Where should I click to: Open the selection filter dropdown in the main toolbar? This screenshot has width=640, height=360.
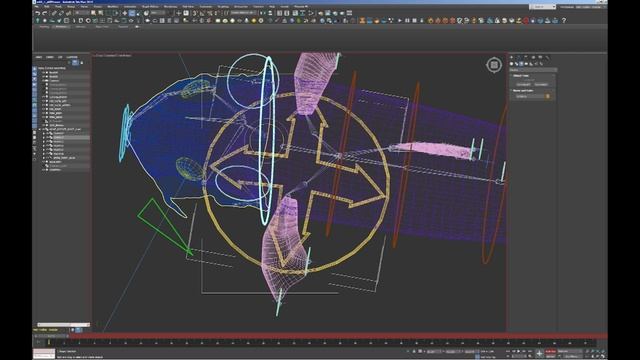81,13
